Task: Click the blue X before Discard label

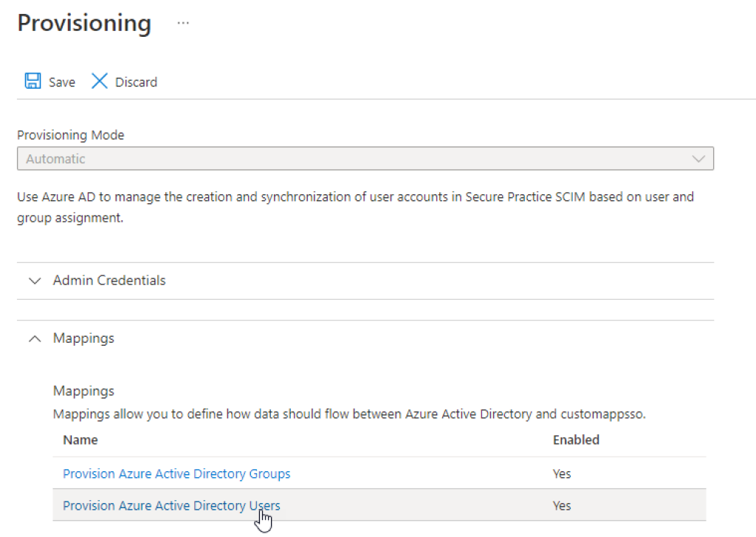Action: pos(99,81)
